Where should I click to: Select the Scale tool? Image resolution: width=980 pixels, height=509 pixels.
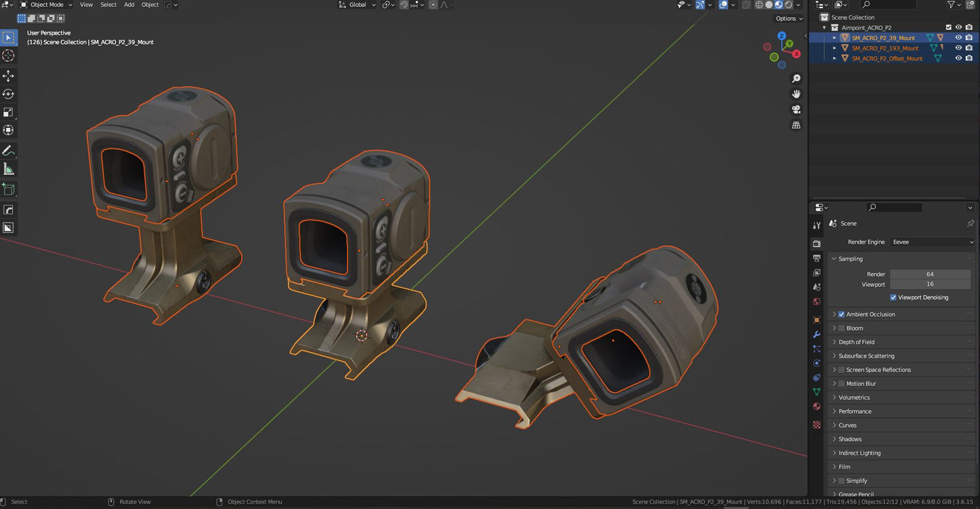(x=9, y=112)
